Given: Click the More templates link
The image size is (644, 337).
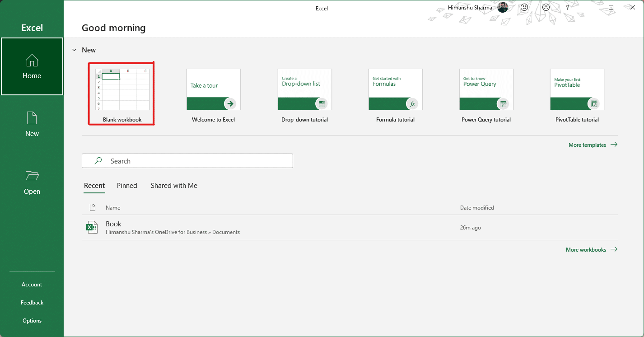Looking at the screenshot, I should 593,145.
